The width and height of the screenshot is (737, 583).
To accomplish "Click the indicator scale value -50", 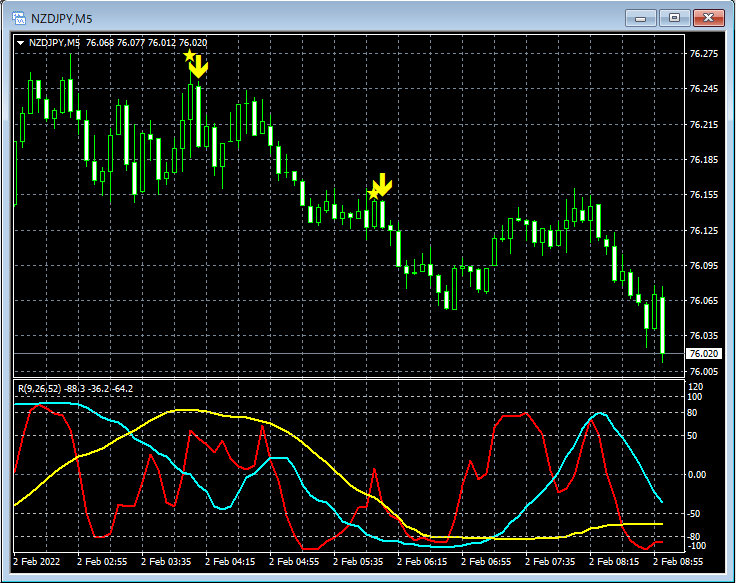I will (x=694, y=514).
